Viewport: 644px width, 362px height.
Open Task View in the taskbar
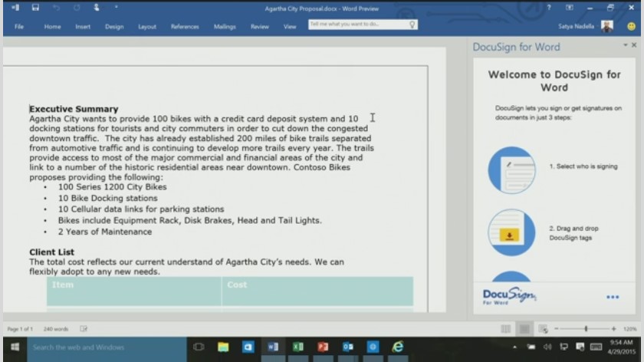point(199,347)
